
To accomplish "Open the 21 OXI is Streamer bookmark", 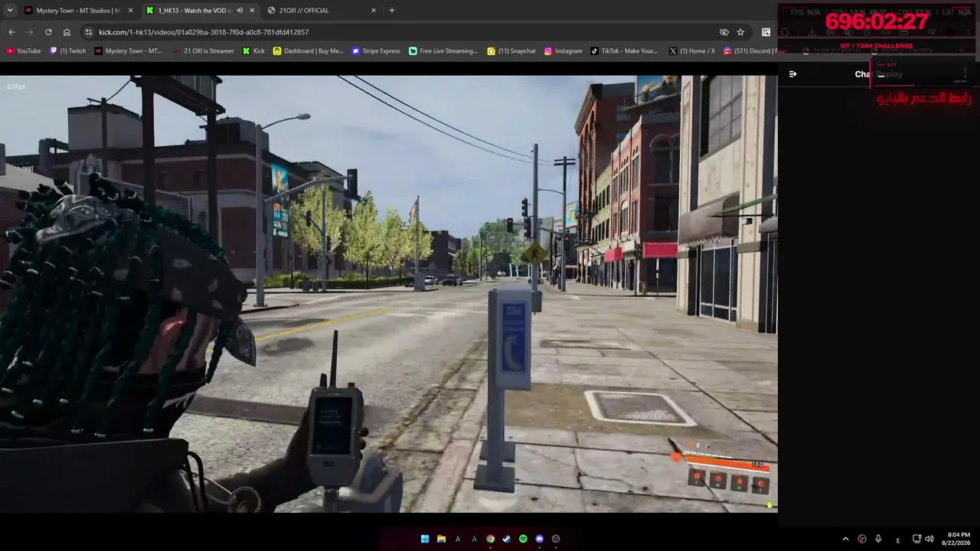I will pos(204,51).
